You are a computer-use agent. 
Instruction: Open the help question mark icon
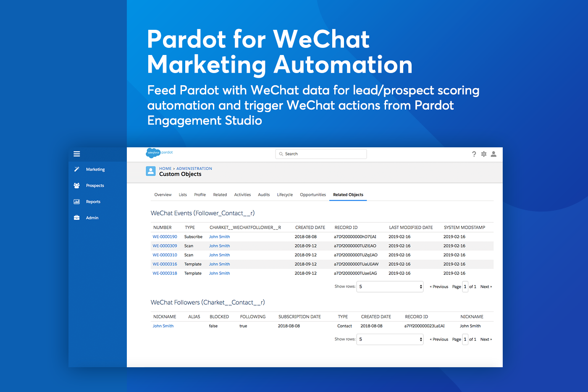pos(474,154)
